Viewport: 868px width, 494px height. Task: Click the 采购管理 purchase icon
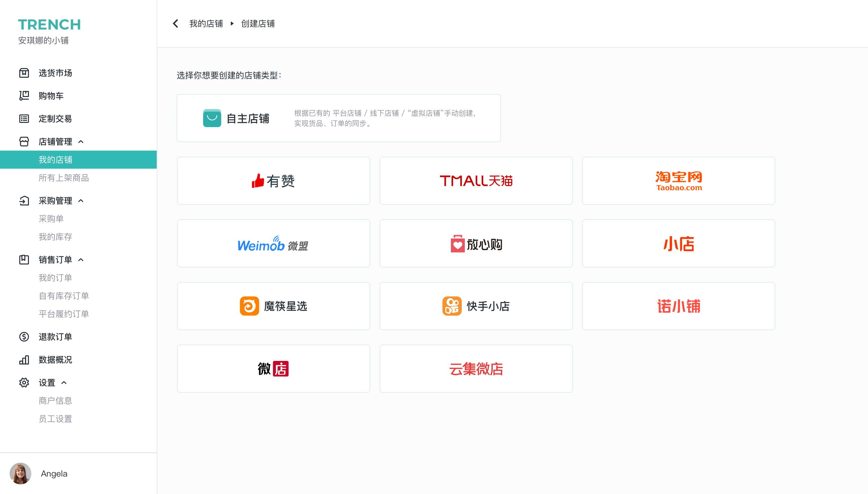pos(24,201)
